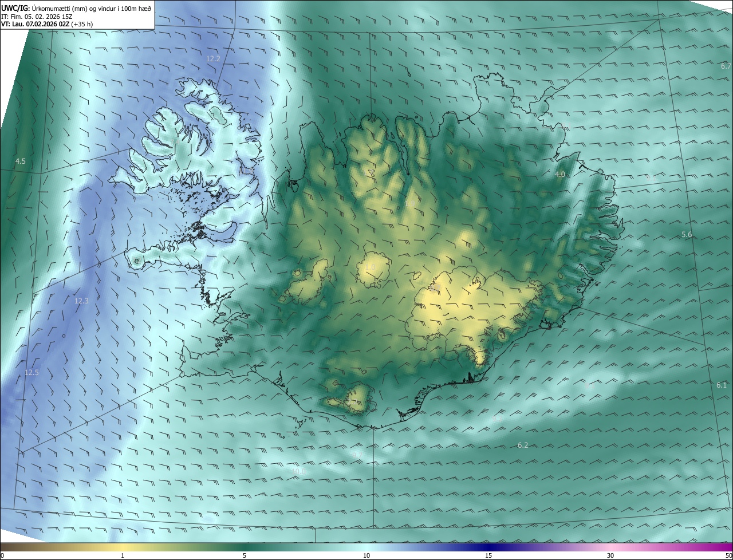Click the 4.0 value label on the map
This screenshot has height=560, width=733.
[560, 174]
